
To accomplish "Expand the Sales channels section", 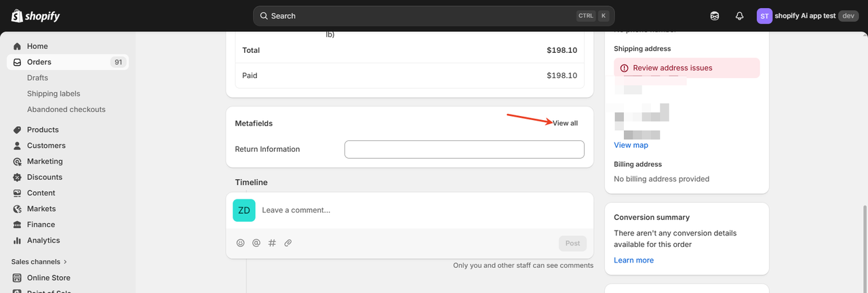I will pos(39,262).
